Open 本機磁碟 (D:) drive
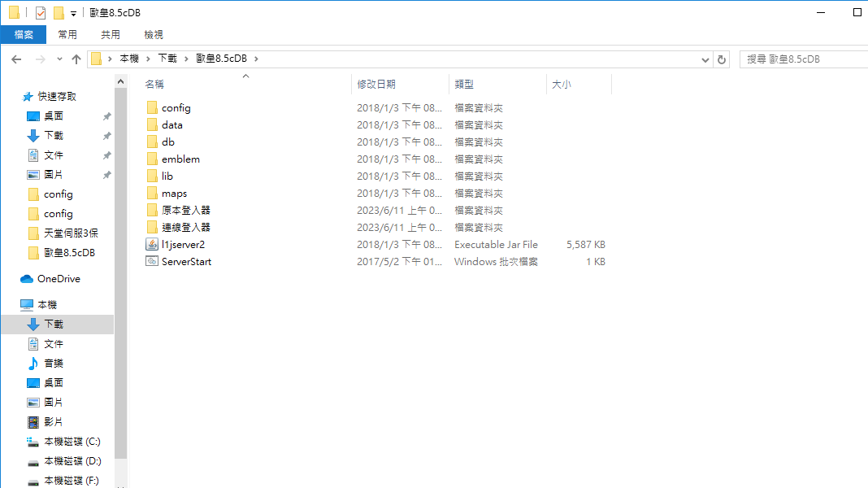 (72, 461)
